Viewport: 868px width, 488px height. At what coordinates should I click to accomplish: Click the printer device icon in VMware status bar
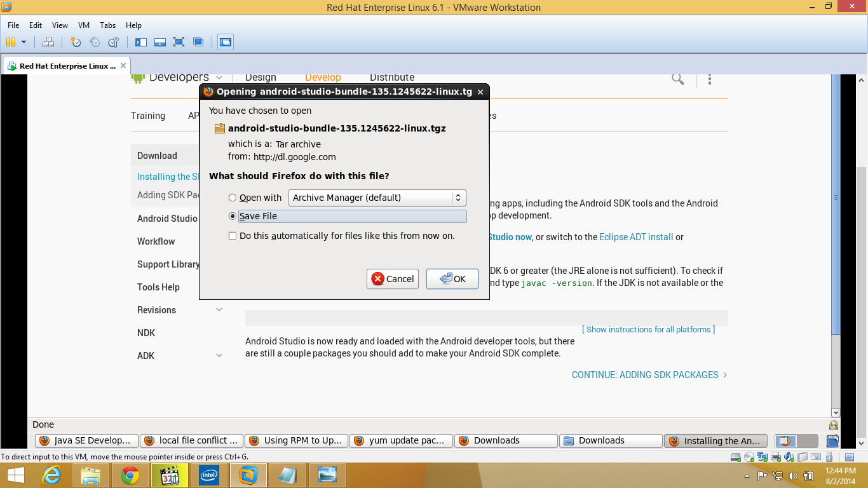point(776,457)
